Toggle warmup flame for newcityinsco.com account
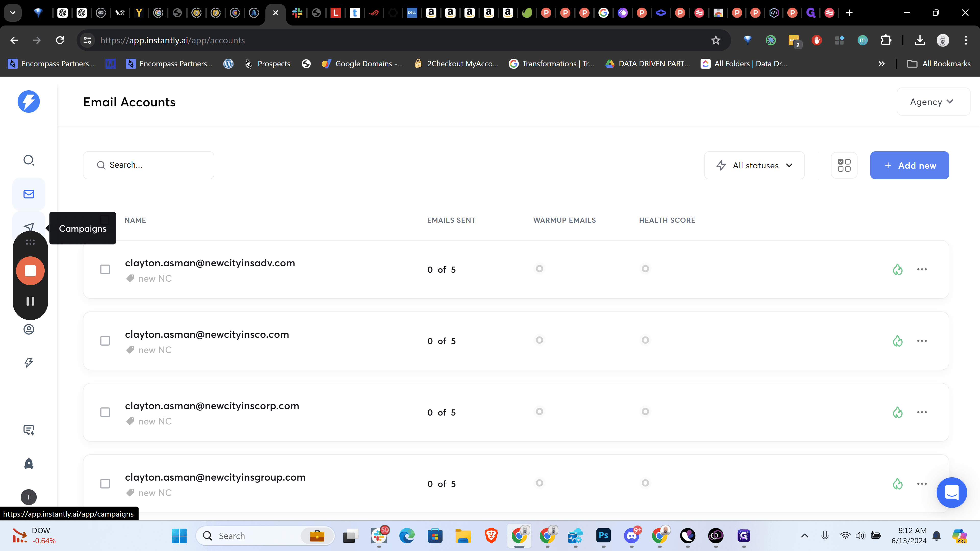 (x=898, y=341)
